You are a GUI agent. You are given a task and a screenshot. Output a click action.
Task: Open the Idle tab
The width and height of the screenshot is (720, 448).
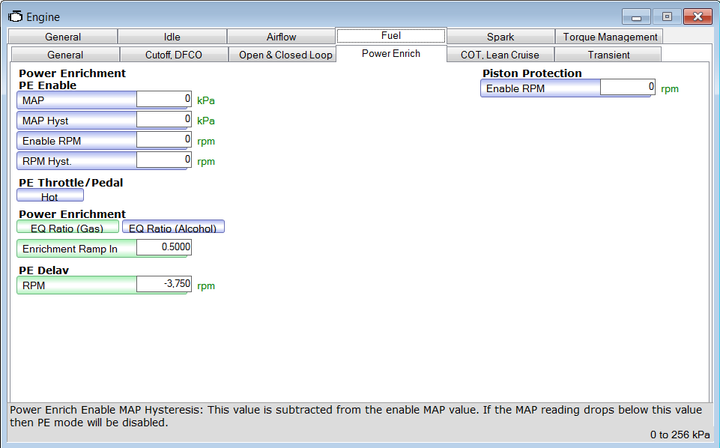[x=172, y=37]
